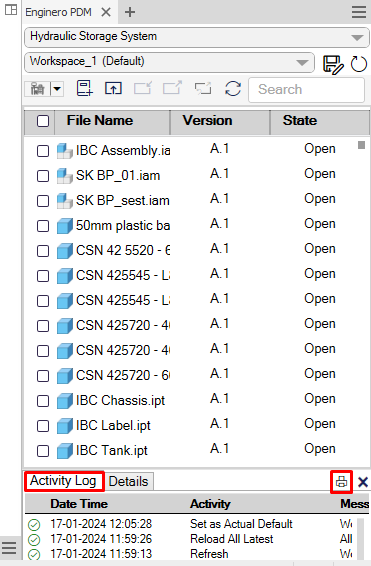Screen dimensions: 371x566
Task: Click the save workspace edit icon
Action: 333,64
